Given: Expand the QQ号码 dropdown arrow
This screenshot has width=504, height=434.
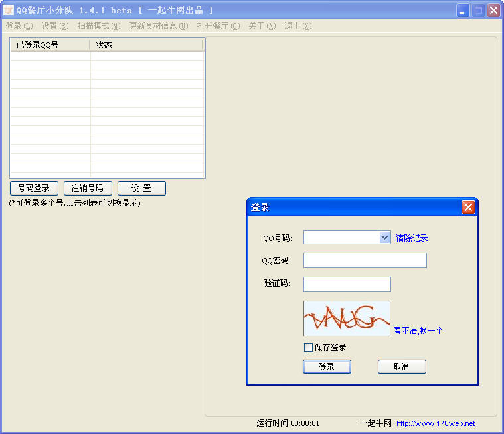Looking at the screenshot, I should pos(384,238).
